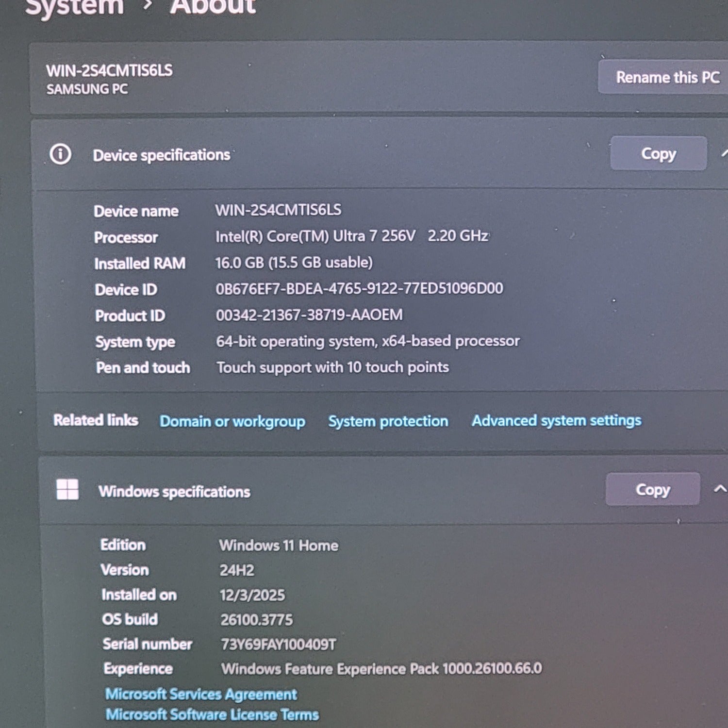Open Microsoft Software License Terms

click(x=212, y=714)
